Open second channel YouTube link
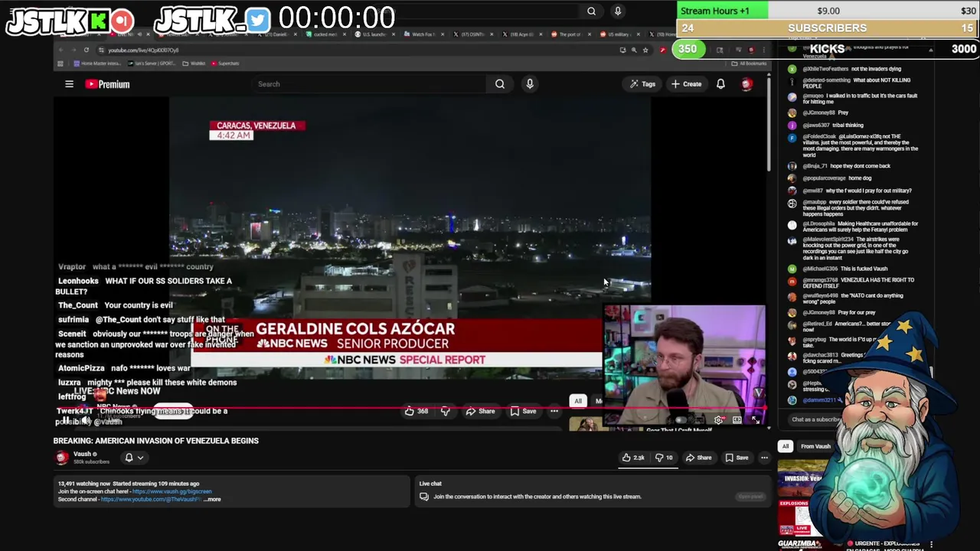 point(151,499)
